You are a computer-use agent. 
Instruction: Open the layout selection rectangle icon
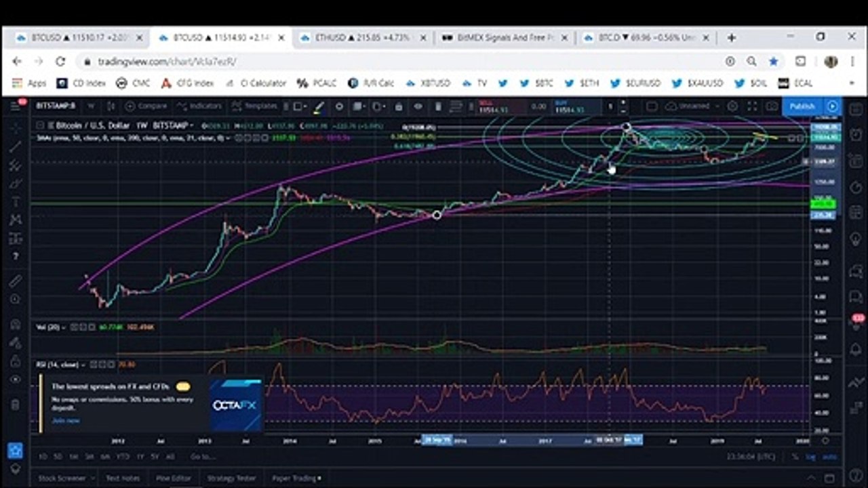652,106
